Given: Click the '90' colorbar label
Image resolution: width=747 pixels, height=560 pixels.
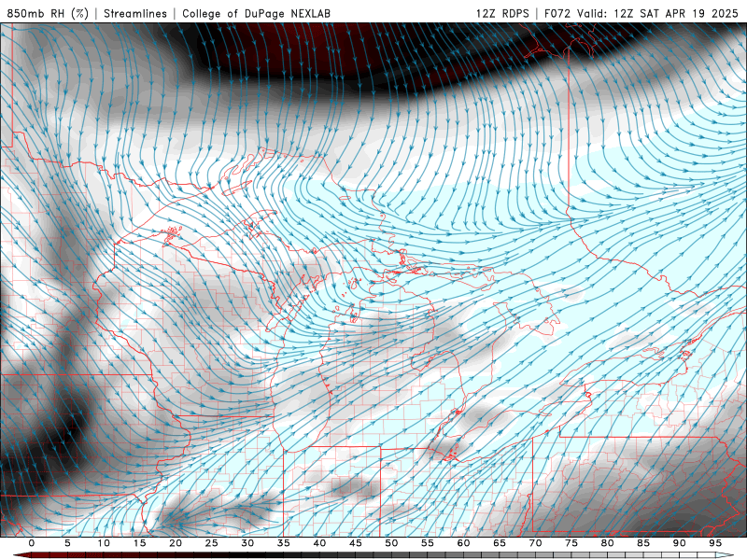Looking at the screenshot, I should pos(679,543).
